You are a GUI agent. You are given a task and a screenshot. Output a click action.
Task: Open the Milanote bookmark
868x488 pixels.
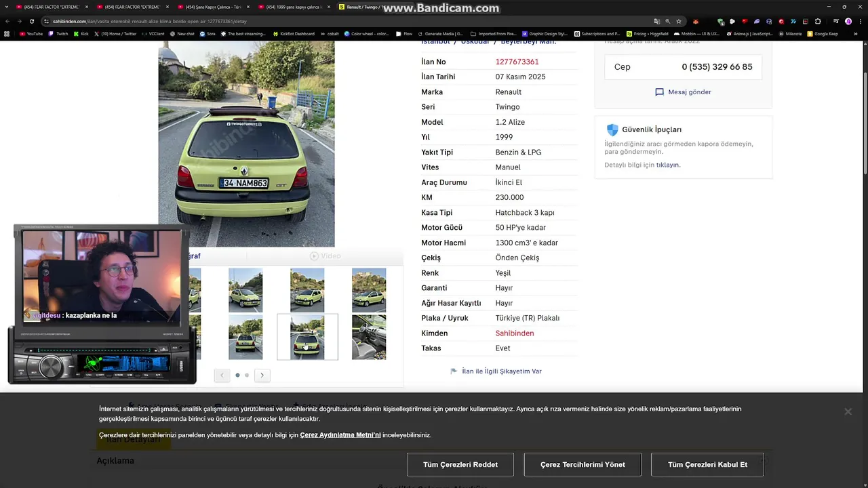tap(790, 33)
